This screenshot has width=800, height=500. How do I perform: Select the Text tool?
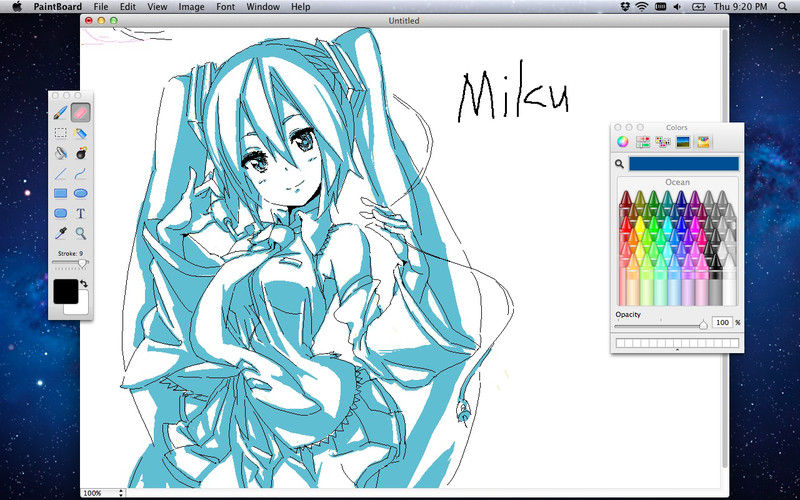(x=81, y=213)
